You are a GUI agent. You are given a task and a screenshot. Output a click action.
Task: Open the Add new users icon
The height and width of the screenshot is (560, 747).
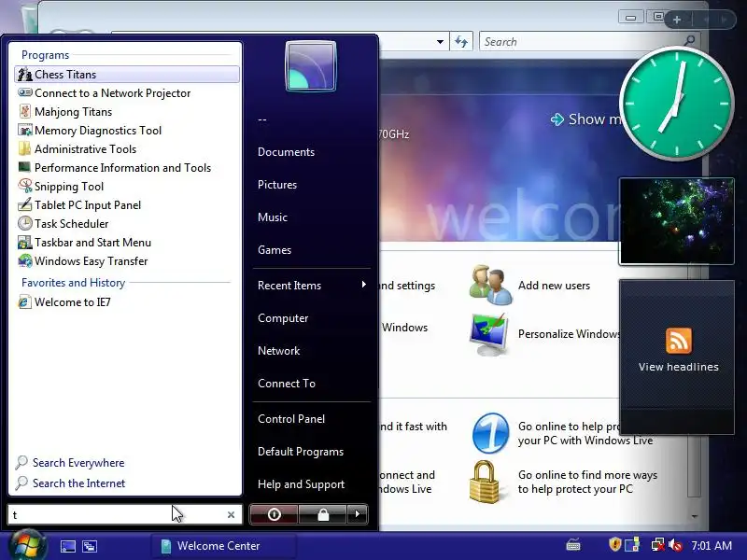(490, 285)
